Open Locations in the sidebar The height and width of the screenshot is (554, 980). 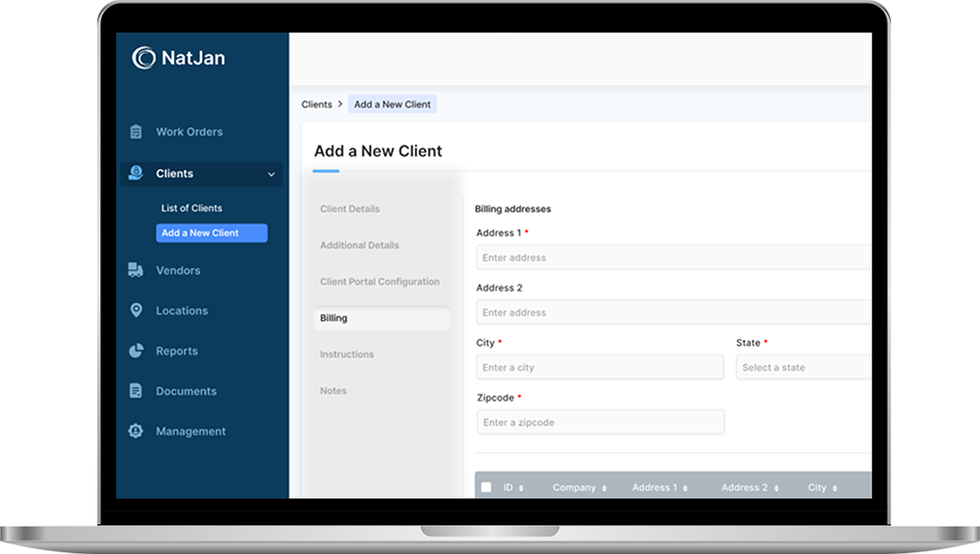(182, 310)
